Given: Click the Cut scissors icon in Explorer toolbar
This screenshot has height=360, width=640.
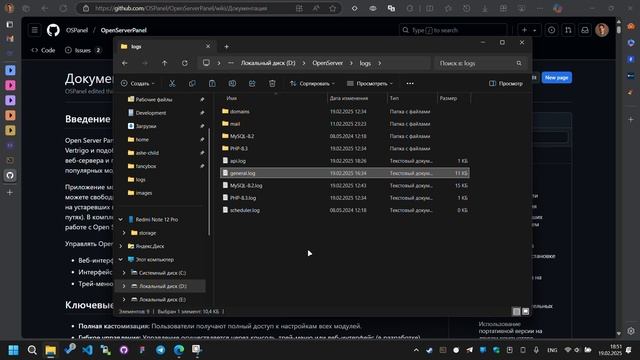Looking at the screenshot, I should click(172, 84).
